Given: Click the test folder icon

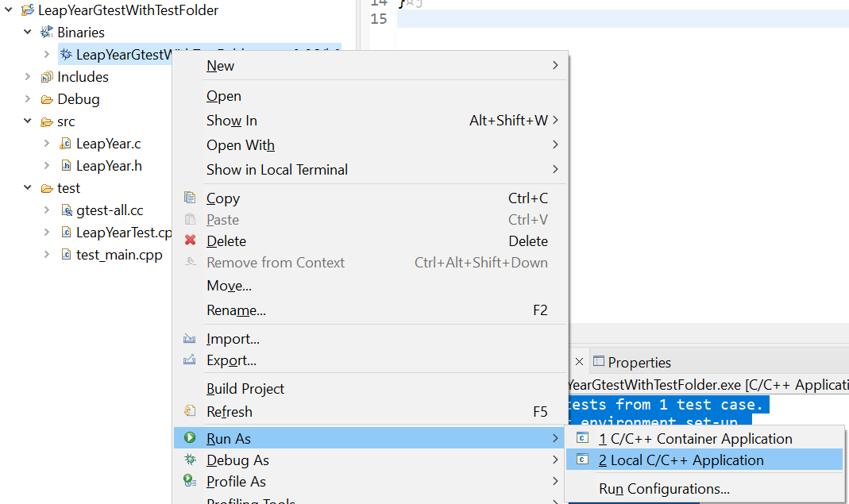Looking at the screenshot, I should click(x=47, y=188).
